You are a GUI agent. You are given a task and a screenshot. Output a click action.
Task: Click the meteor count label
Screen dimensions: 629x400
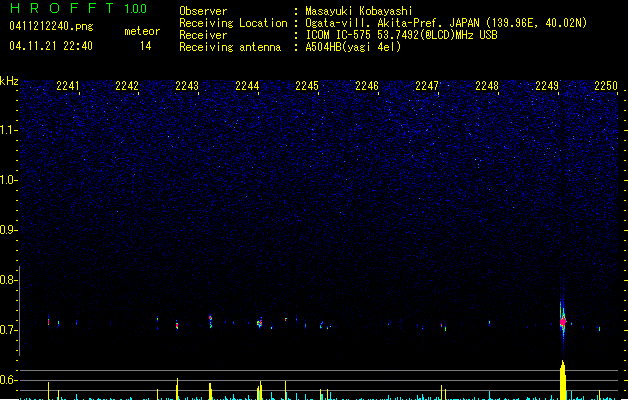tap(142, 31)
